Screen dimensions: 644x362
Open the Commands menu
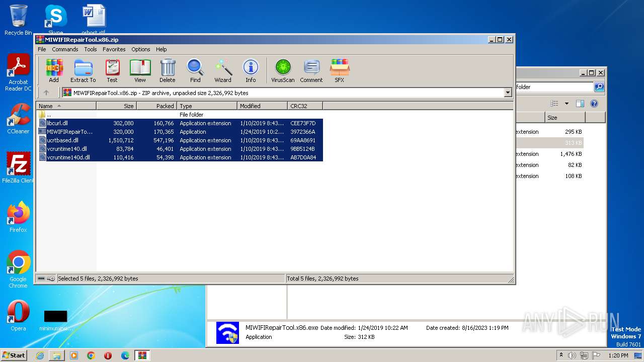[x=65, y=49]
